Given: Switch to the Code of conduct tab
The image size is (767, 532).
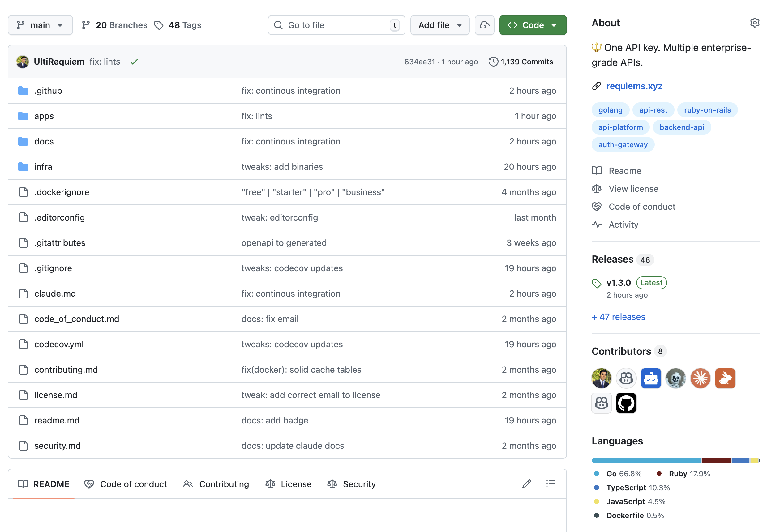Looking at the screenshot, I should pyautogui.click(x=126, y=484).
